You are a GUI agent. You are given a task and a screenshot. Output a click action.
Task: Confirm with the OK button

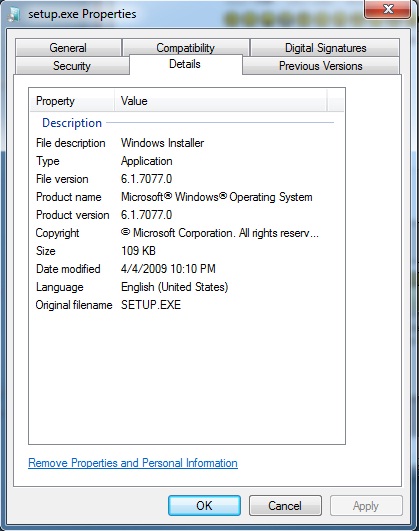pos(204,506)
